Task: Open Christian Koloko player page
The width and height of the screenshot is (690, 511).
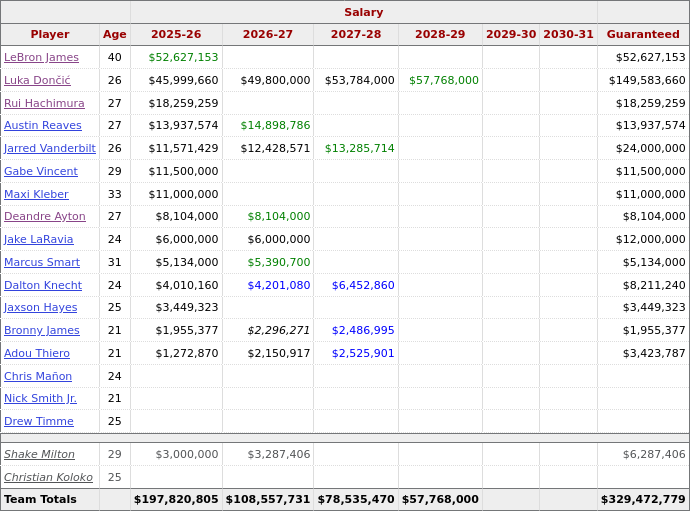Action: [48, 477]
